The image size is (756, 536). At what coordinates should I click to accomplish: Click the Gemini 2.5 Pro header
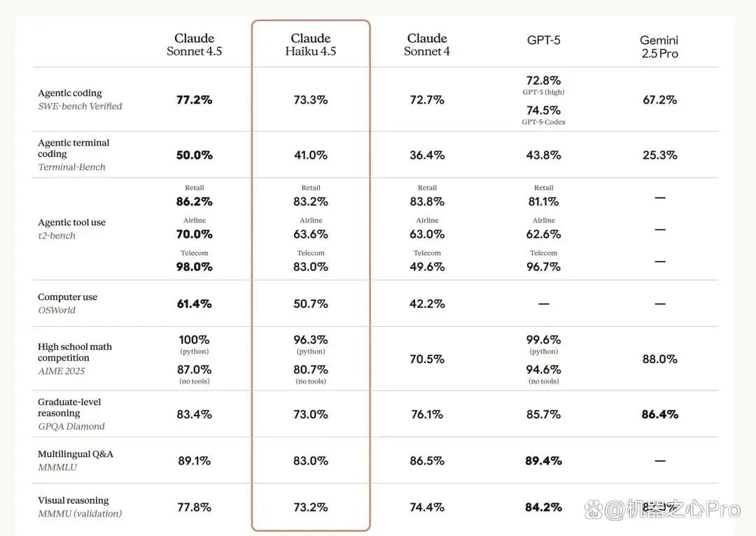[x=659, y=47]
